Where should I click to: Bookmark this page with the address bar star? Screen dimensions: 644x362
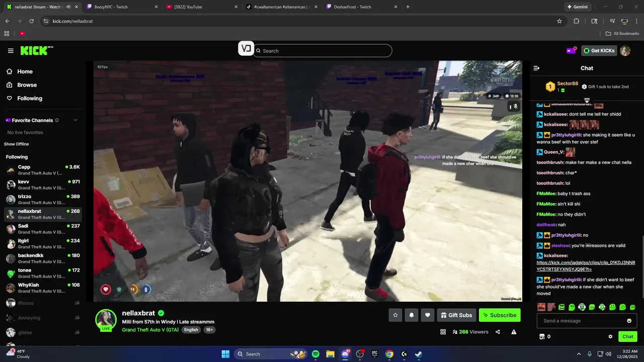559,21
